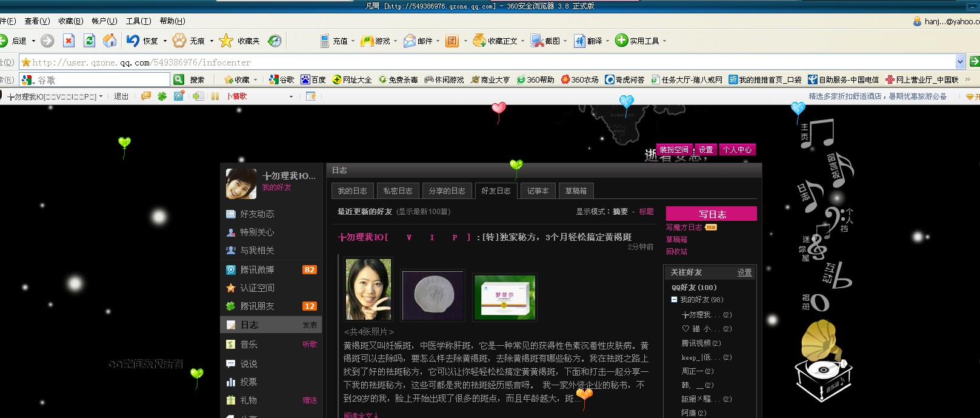Click the green product box photo thumbnail
The height and width of the screenshot is (418, 980).
(505, 297)
